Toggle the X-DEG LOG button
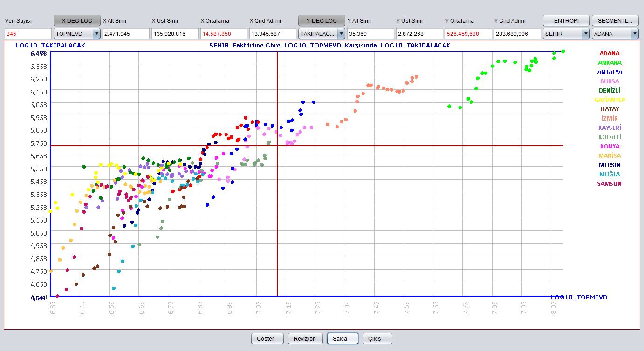This screenshot has width=644, height=351. point(77,20)
